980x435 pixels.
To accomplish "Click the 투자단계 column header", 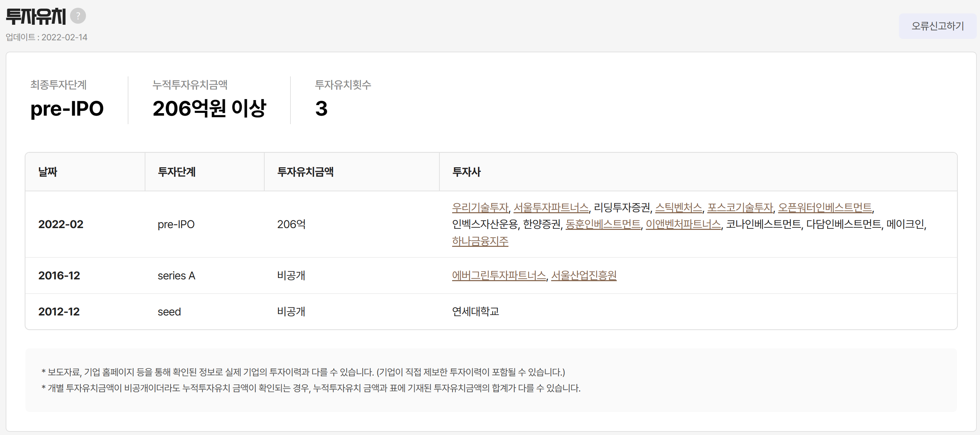I will [x=177, y=172].
